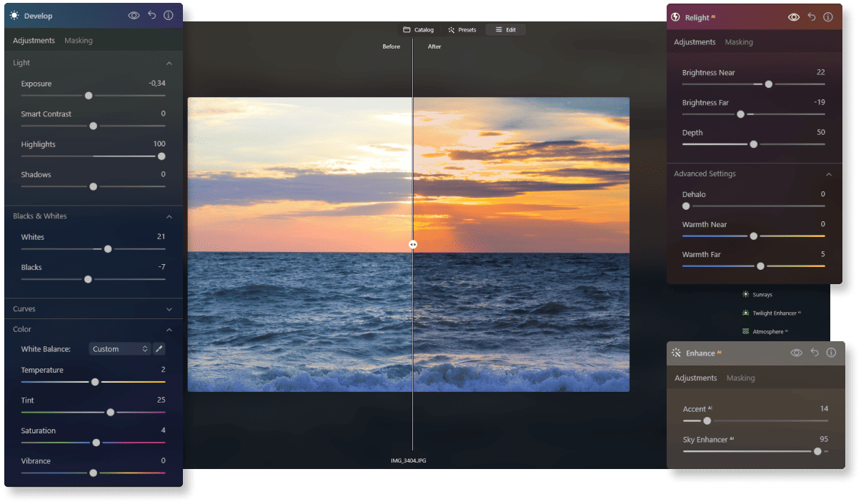Open the Twilight Enhancer tool
The height and width of the screenshot is (504, 861).
pos(772,313)
